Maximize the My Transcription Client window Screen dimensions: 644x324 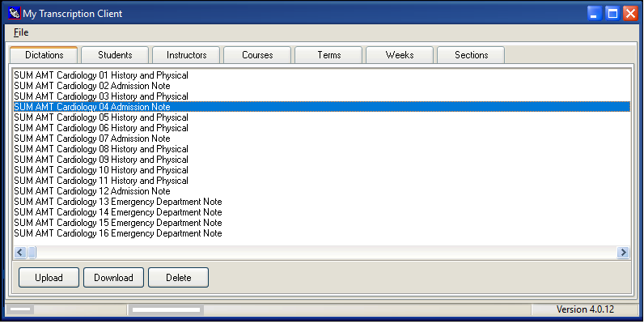(612, 14)
